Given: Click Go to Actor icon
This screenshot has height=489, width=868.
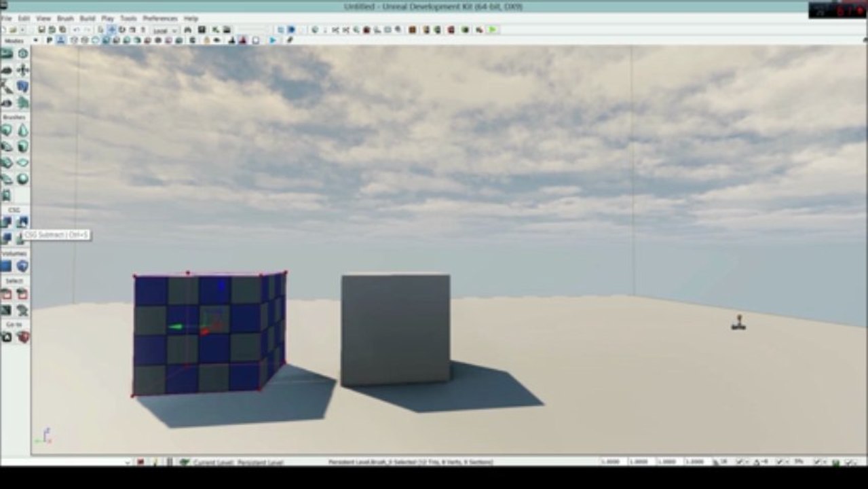Looking at the screenshot, I should click(x=7, y=337).
